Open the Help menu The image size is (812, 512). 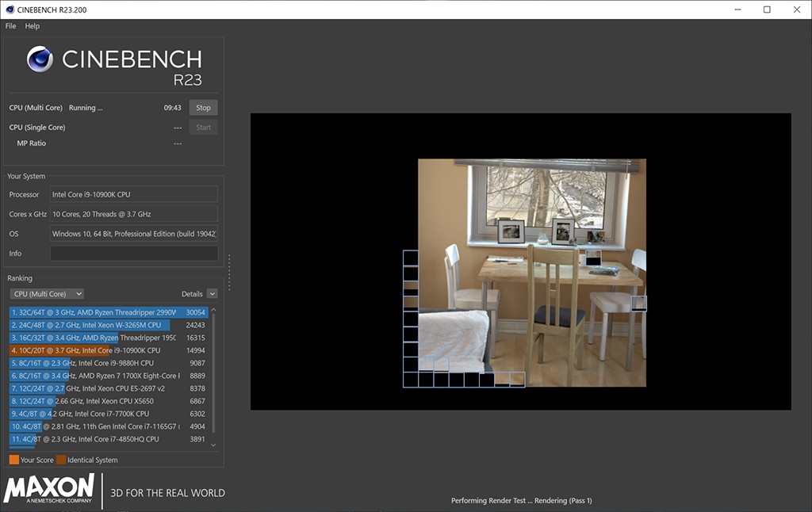[33, 26]
